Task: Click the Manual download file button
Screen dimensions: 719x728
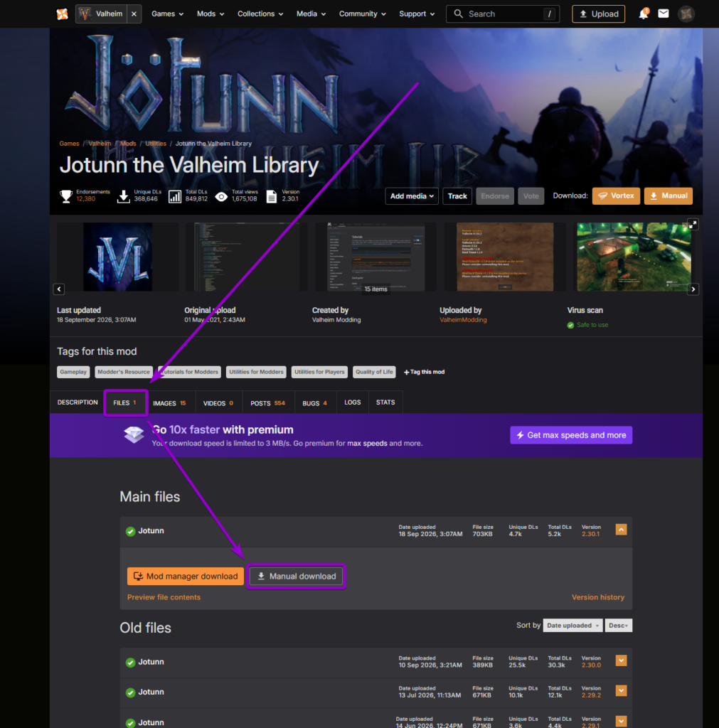Action: click(297, 576)
